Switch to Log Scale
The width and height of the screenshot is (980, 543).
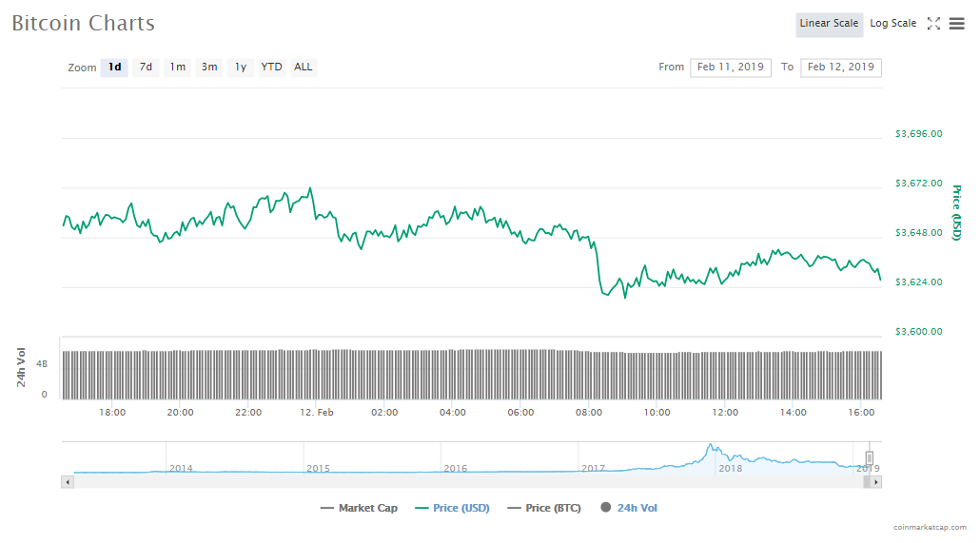tap(892, 24)
